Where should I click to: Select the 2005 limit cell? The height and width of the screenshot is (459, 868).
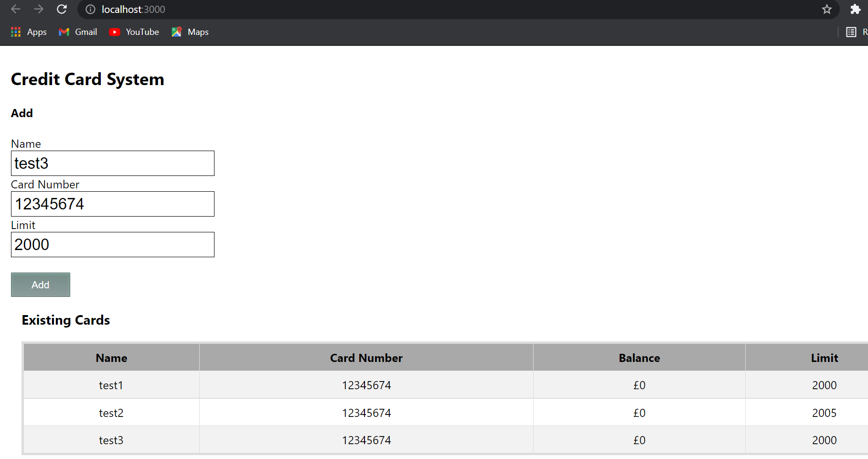point(807,413)
